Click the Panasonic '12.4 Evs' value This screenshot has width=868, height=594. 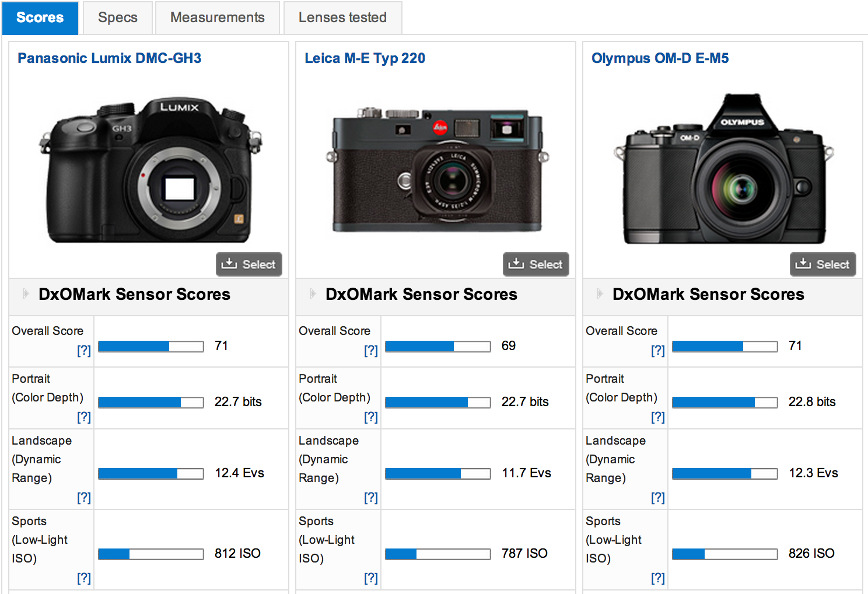click(239, 473)
